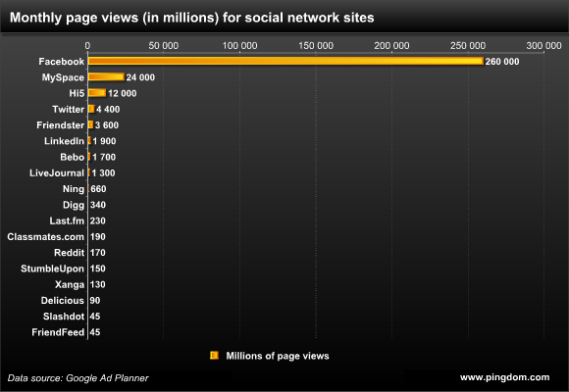Image resolution: width=569 pixels, height=392 pixels.
Task: Click the '130' value beside Xanga
Action: click(x=98, y=285)
